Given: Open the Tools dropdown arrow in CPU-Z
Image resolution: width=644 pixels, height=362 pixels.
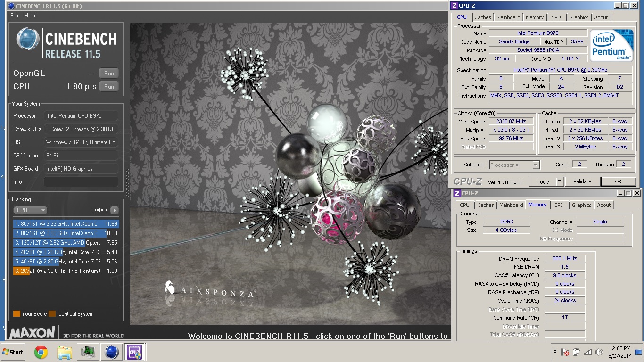Looking at the screenshot, I should pos(560,181).
